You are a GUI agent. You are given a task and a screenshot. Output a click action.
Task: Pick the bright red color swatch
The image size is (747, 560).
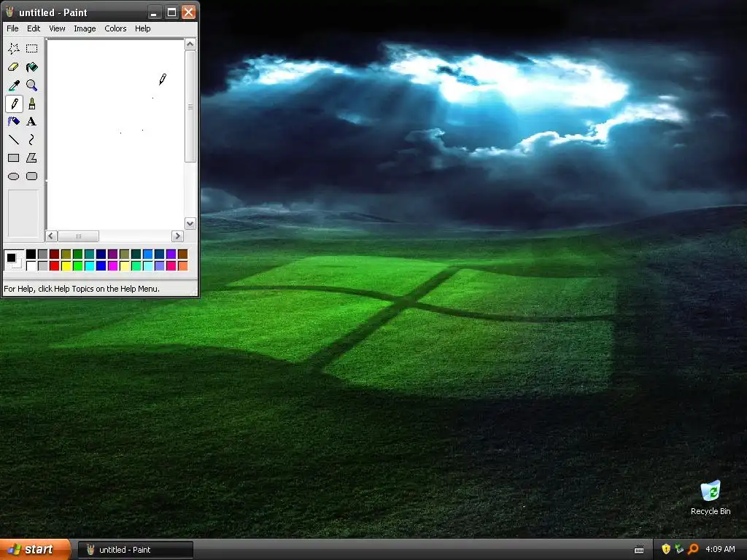point(54,265)
